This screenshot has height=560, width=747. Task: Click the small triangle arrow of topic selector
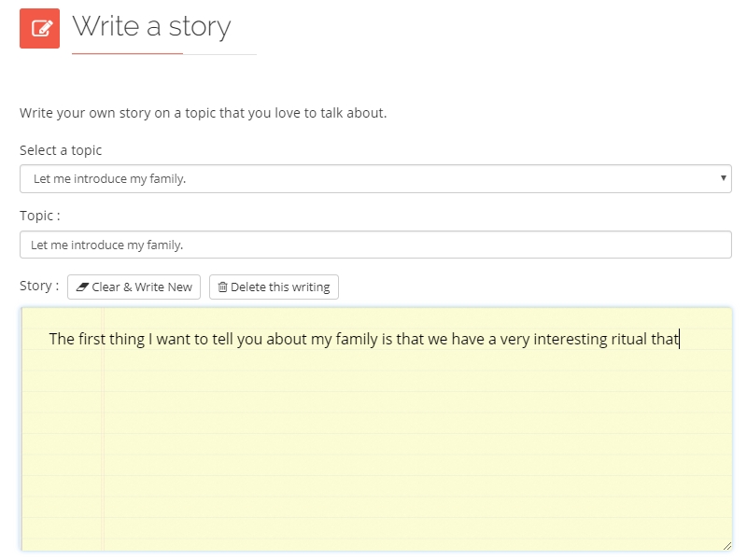point(723,178)
